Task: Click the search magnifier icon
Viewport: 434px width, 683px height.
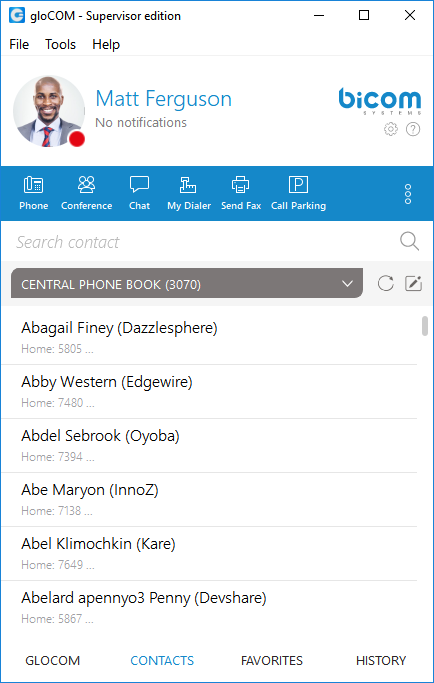Action: pyautogui.click(x=410, y=241)
